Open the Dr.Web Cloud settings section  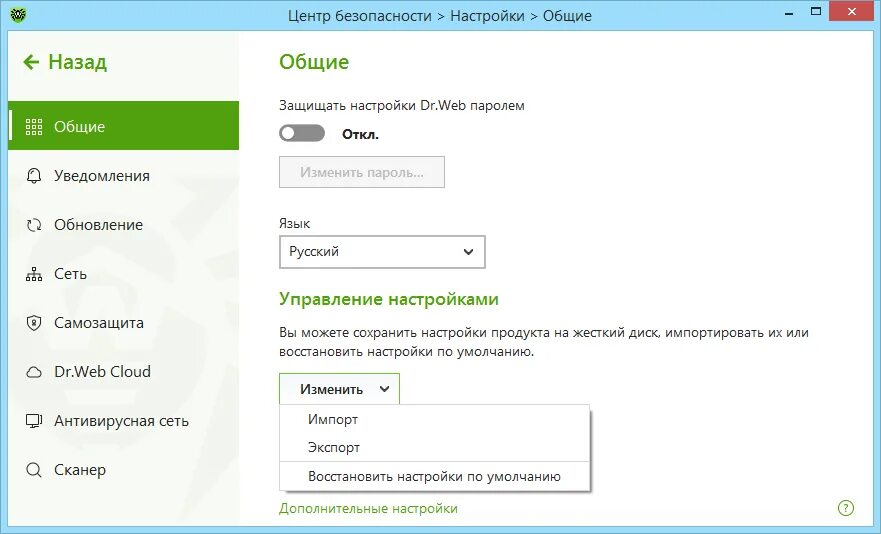124,372
